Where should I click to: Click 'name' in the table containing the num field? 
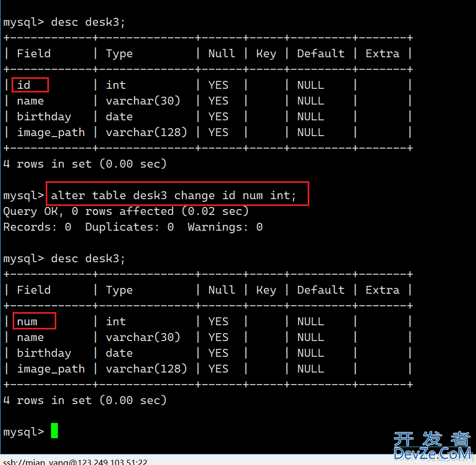coord(31,337)
